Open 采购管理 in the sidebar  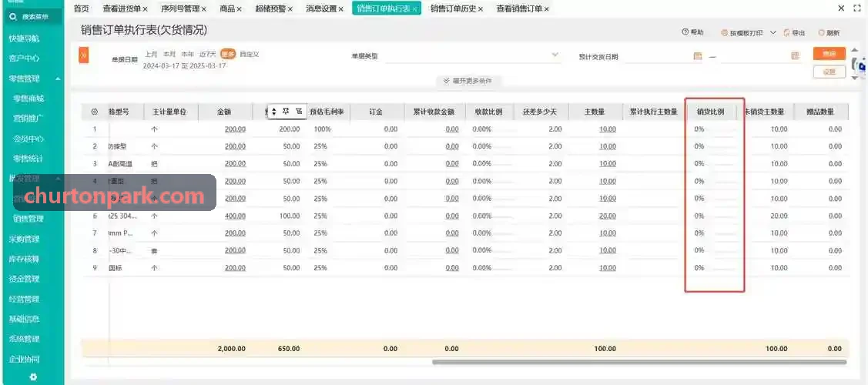coord(25,239)
